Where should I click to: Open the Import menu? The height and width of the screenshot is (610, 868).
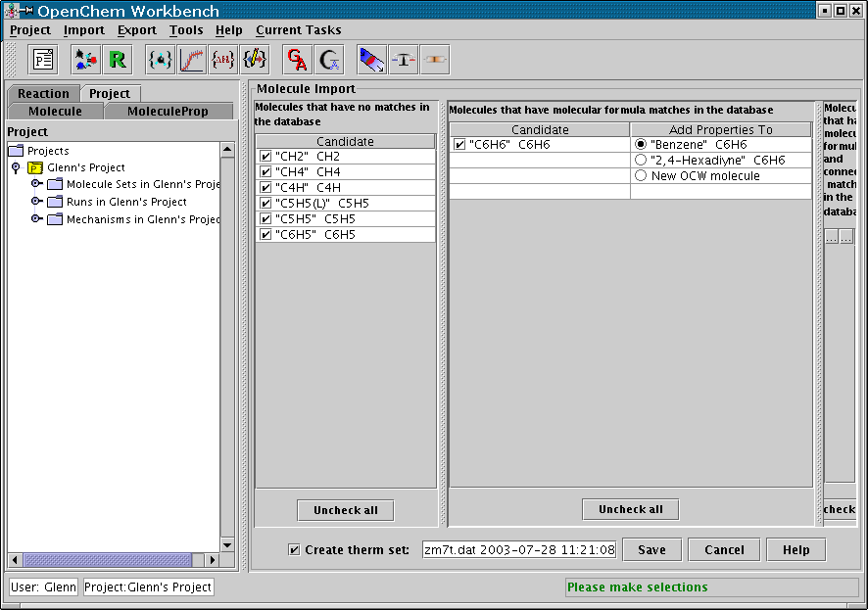pos(83,30)
